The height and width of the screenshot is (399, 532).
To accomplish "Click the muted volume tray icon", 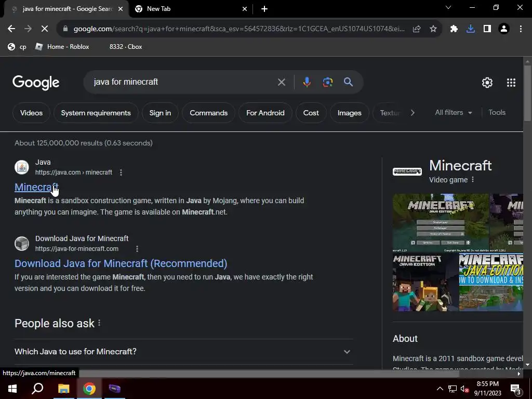I will [464, 389].
